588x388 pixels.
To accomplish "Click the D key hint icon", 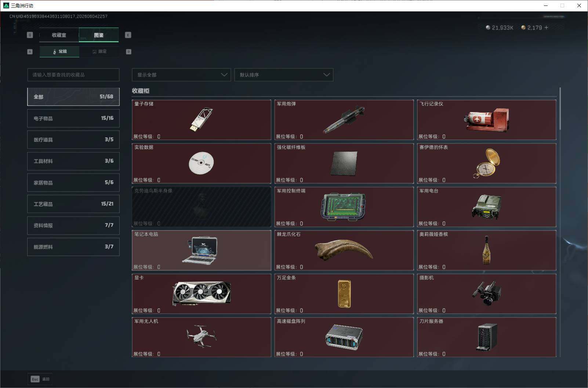I will click(x=128, y=52).
